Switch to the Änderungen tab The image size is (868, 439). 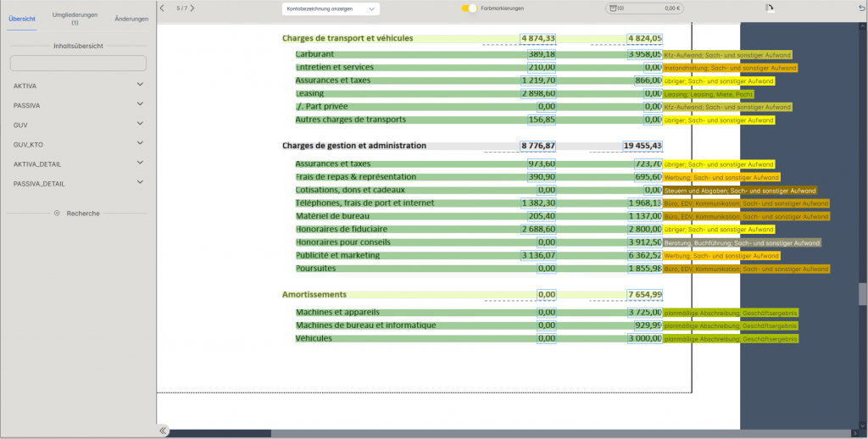[x=131, y=19]
